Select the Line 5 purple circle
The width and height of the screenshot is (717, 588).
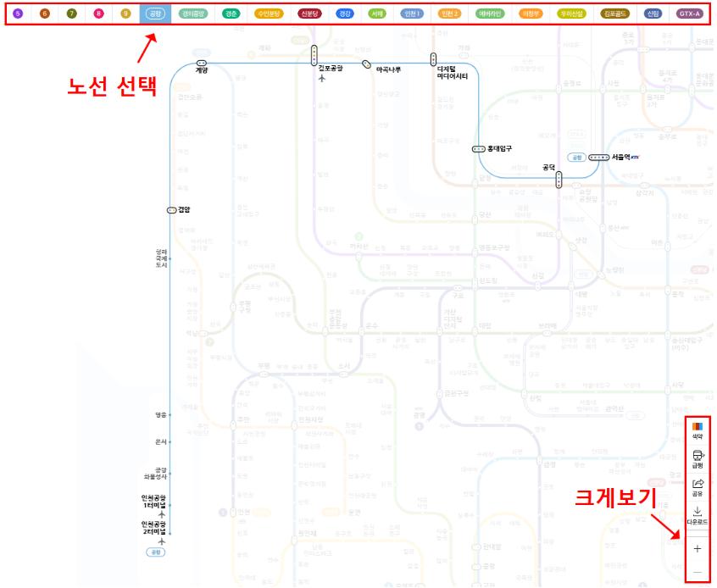pyautogui.click(x=19, y=14)
